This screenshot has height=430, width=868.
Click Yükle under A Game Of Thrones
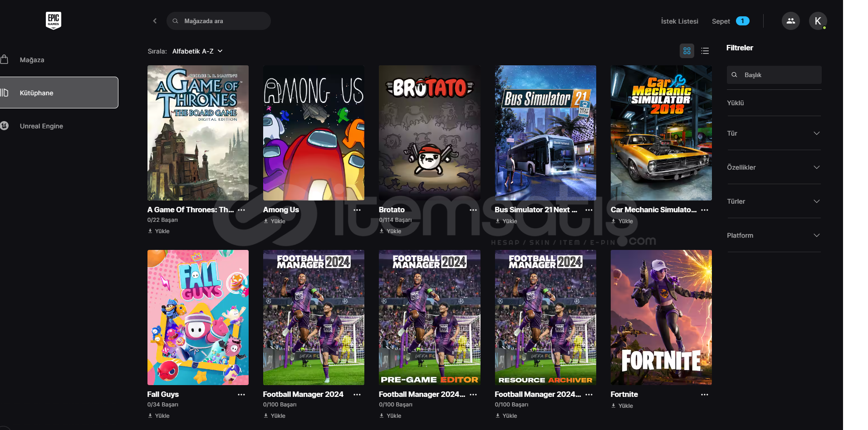point(159,231)
